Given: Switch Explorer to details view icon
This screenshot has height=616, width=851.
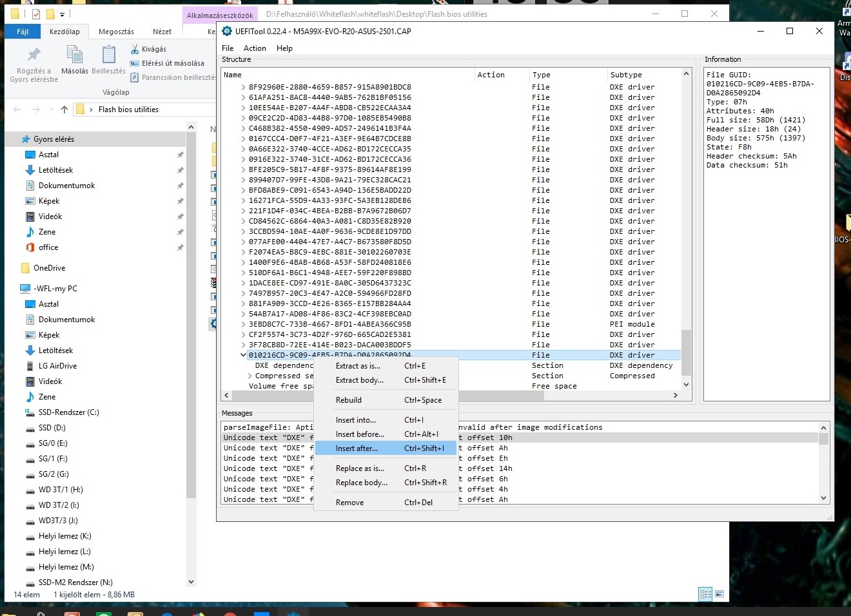Looking at the screenshot, I should 706,594.
